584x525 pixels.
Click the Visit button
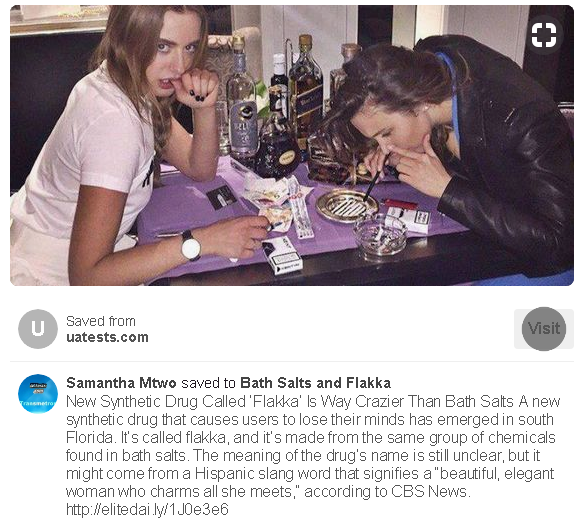pos(544,329)
